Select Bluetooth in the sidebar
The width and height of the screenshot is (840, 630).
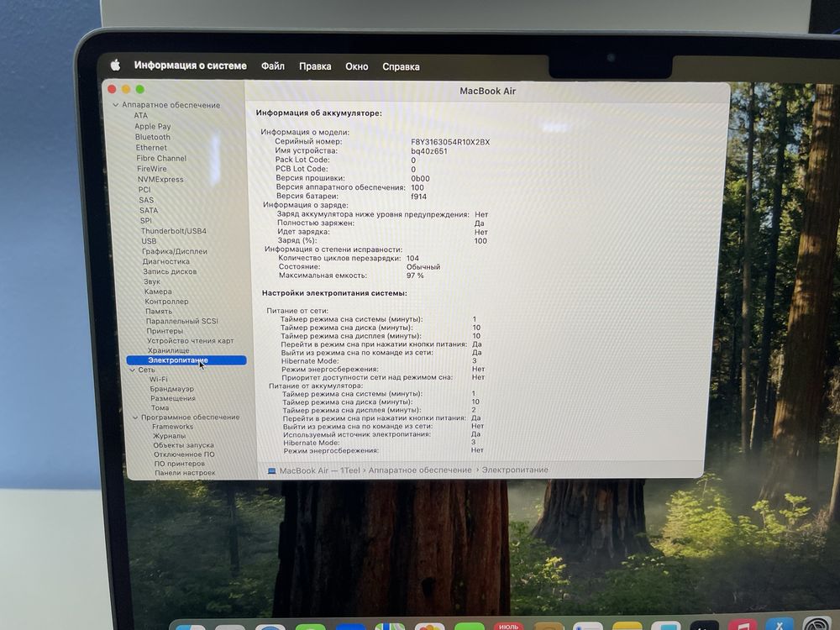pos(153,137)
